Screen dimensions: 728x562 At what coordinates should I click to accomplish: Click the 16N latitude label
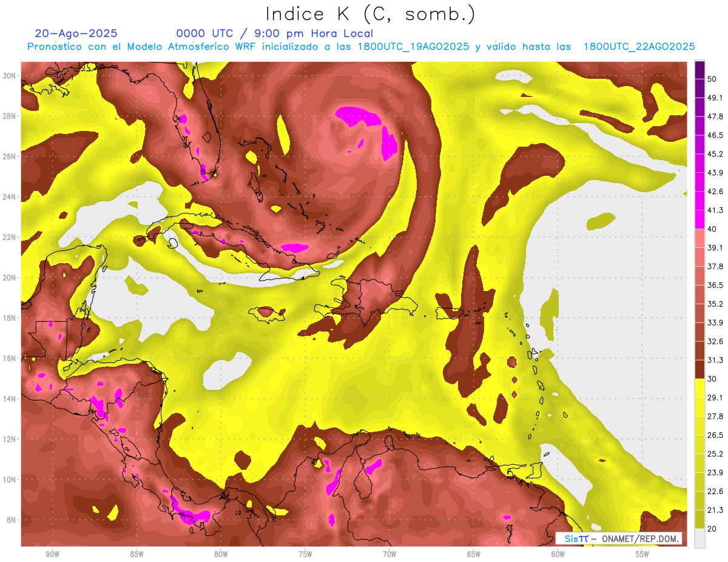(10, 358)
